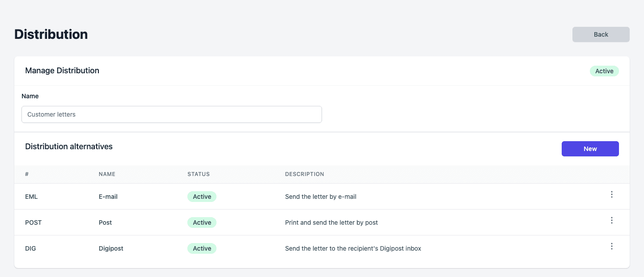
Task: Click the STATUS column header
Action: pos(199,174)
